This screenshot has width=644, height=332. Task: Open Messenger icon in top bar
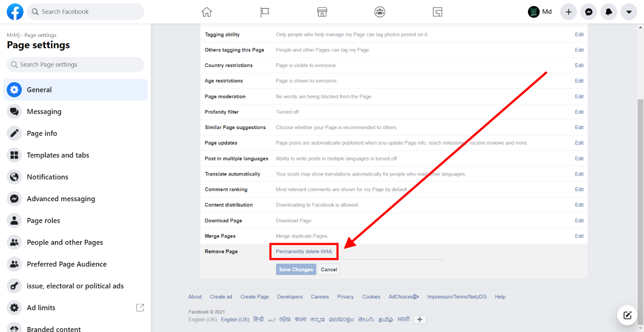coord(589,12)
